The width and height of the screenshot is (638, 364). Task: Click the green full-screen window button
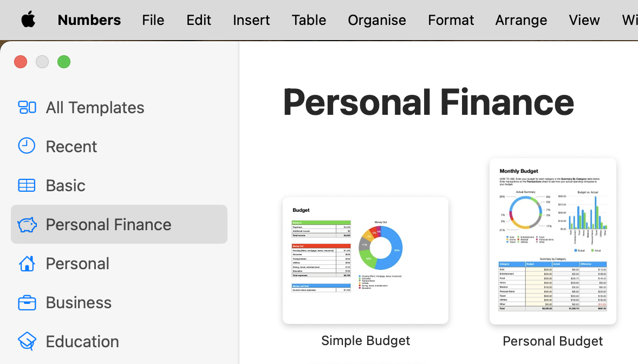(x=64, y=62)
